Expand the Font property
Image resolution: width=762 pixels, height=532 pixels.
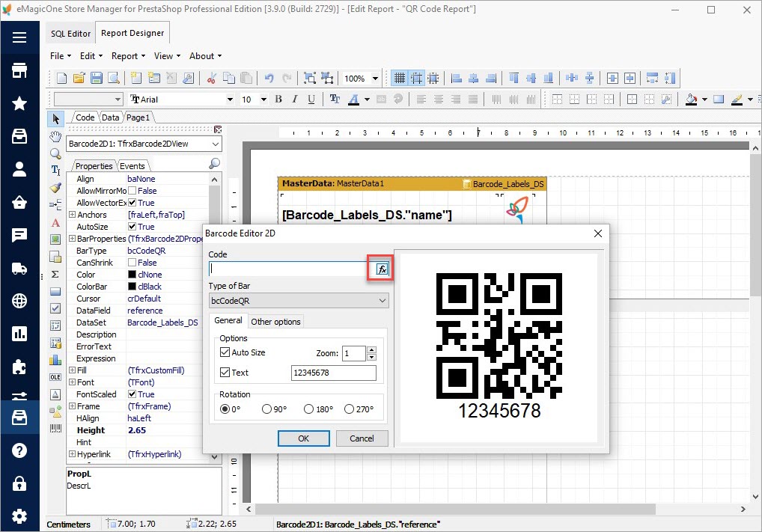coord(72,382)
